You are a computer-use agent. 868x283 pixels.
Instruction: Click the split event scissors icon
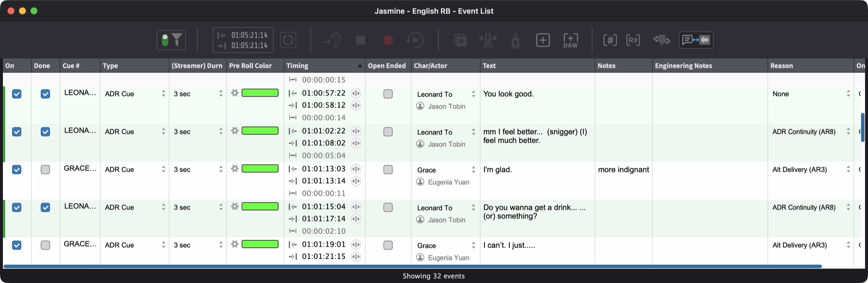(488, 40)
